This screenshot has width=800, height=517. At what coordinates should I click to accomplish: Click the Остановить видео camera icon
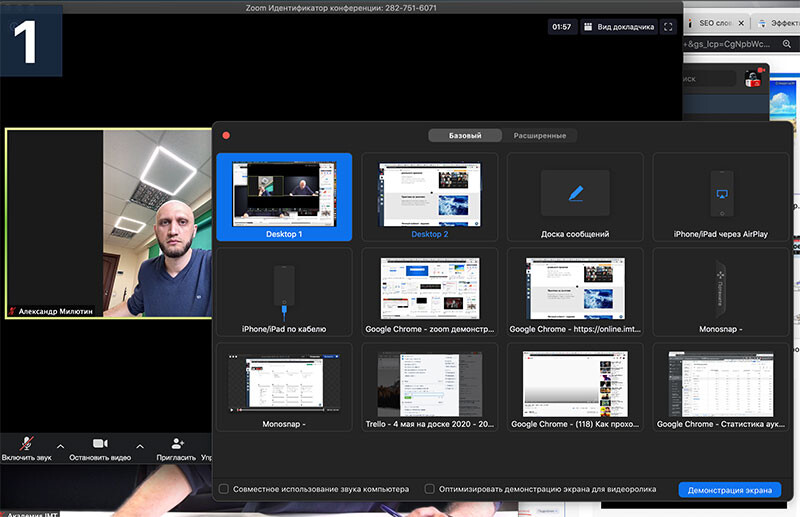click(100, 444)
